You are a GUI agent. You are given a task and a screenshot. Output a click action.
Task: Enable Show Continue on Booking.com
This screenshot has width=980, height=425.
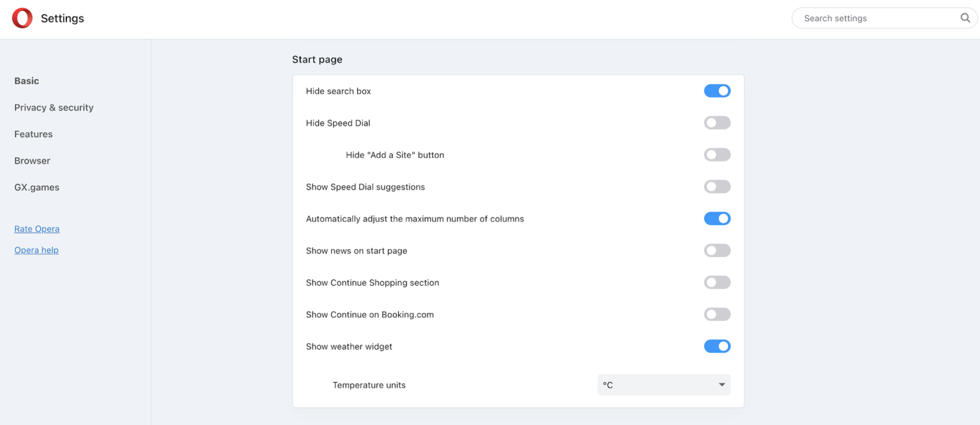click(x=717, y=314)
